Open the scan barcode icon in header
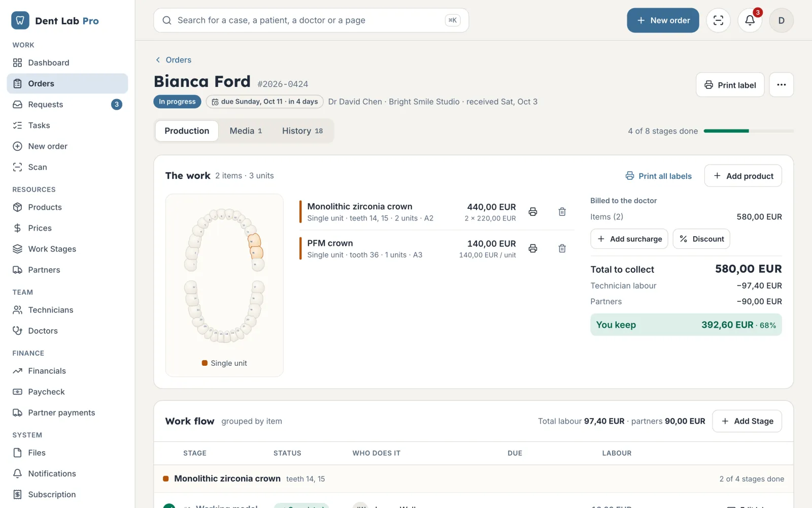The height and width of the screenshot is (508, 812). 718,20
